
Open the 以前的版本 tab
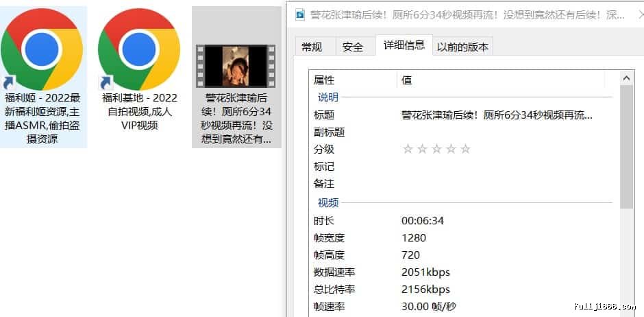tap(462, 47)
